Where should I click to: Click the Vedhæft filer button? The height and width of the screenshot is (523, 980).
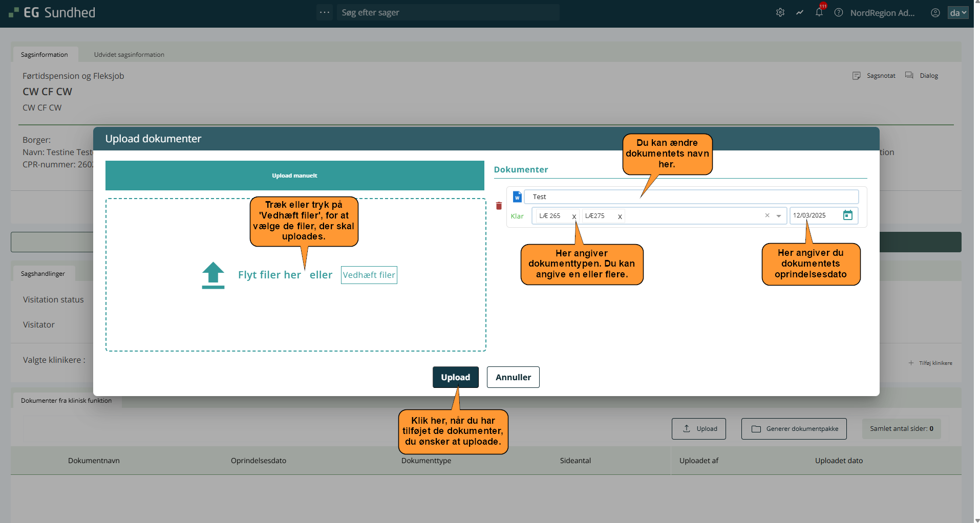click(x=369, y=275)
